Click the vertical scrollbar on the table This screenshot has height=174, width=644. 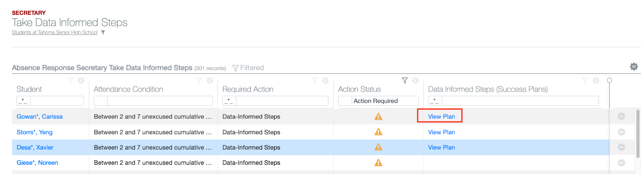click(638, 133)
